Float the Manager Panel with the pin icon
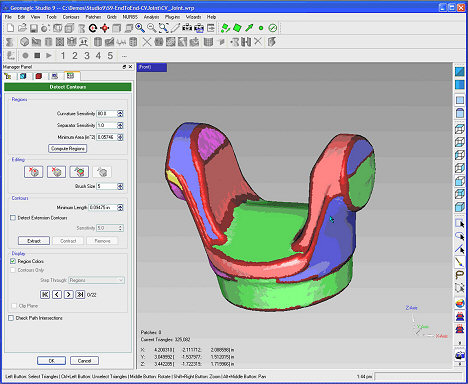 tap(124, 67)
